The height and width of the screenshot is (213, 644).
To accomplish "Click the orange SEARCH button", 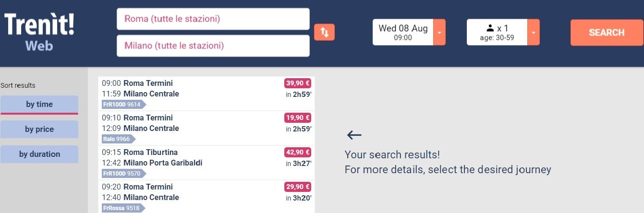I will coord(607,33).
